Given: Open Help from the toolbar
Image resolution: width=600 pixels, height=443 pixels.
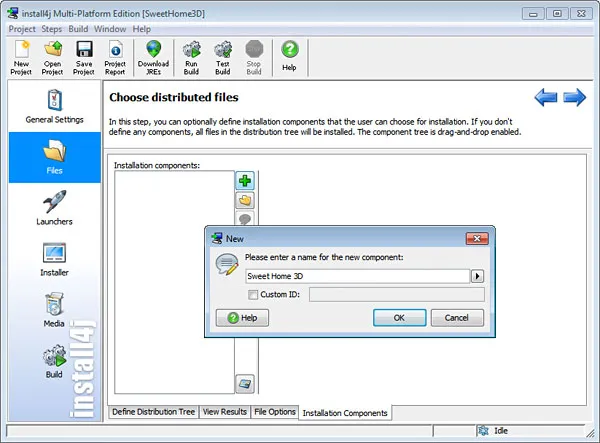Looking at the screenshot, I should [290, 56].
